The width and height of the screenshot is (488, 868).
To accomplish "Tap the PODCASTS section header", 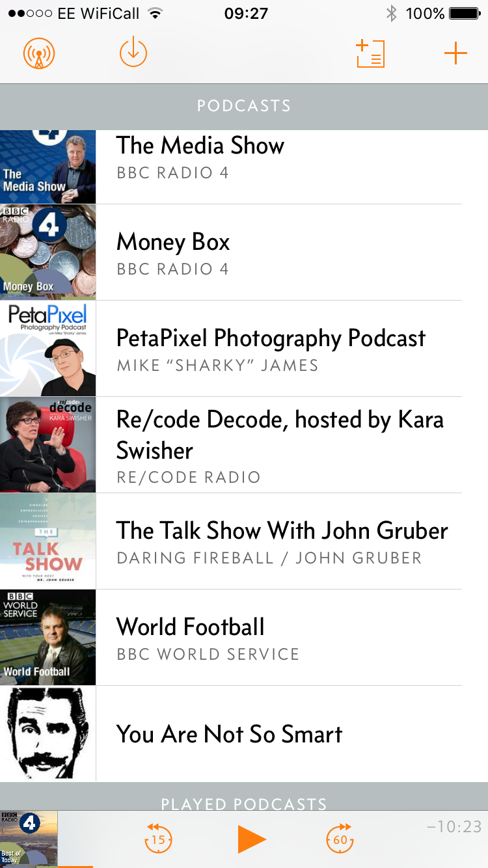I will click(244, 106).
